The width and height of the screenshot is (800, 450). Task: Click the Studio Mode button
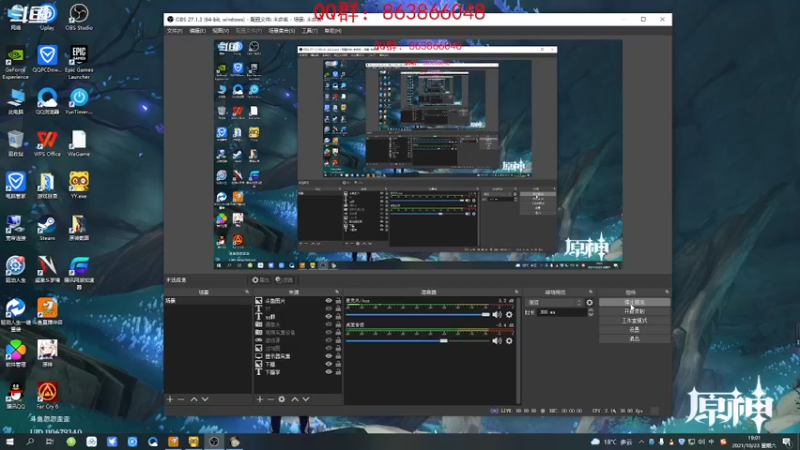point(634,320)
